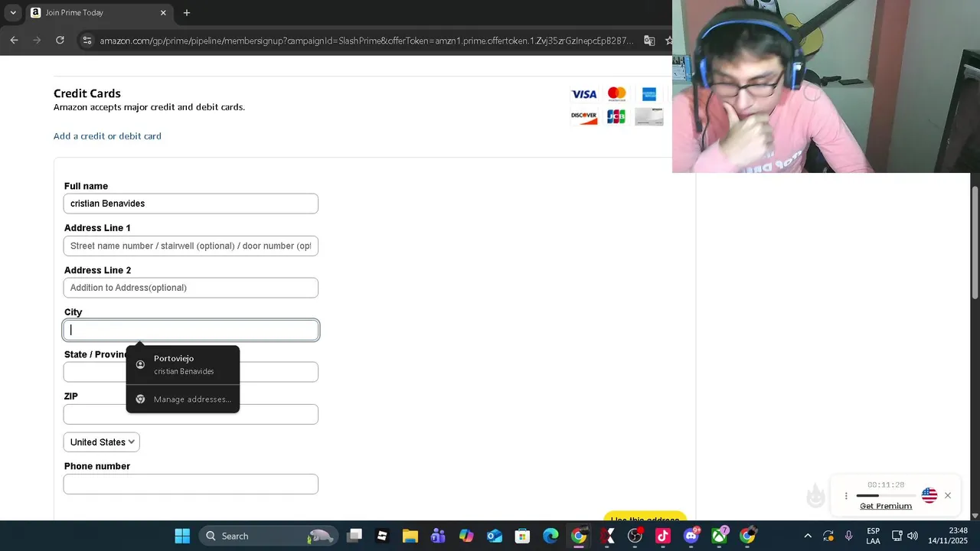Click the Mastercard logo
The width and height of the screenshot is (980, 551).
click(x=616, y=94)
